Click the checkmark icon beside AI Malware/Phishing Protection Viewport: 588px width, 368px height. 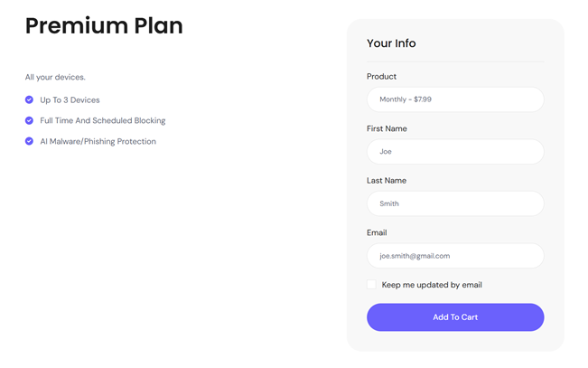[29, 141]
